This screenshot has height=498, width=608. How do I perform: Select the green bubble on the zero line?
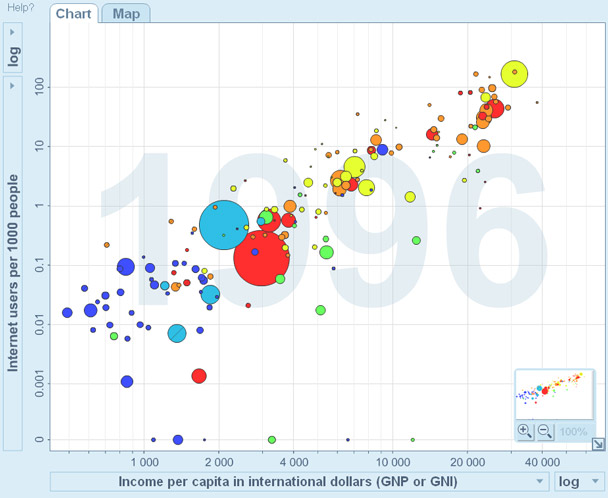[x=272, y=439]
